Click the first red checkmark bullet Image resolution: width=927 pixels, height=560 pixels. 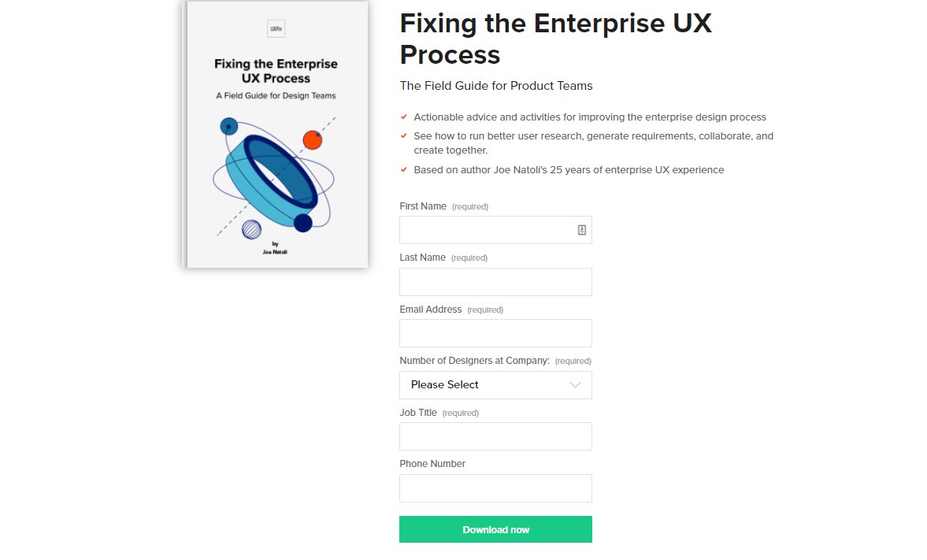point(404,117)
